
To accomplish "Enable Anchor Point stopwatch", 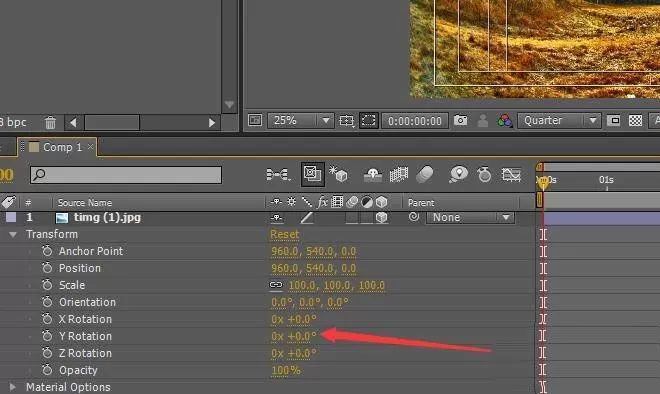I will click(x=47, y=251).
